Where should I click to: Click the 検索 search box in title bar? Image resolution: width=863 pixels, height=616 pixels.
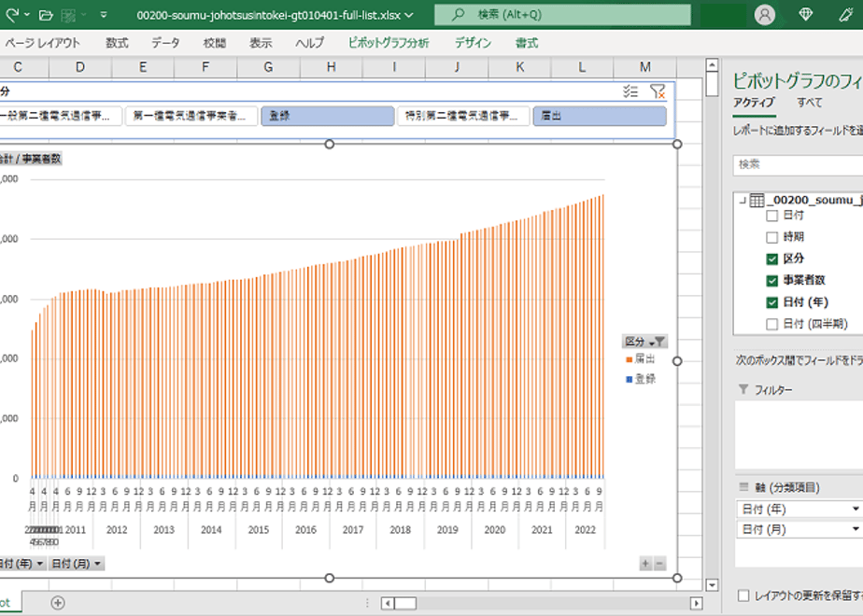point(562,15)
